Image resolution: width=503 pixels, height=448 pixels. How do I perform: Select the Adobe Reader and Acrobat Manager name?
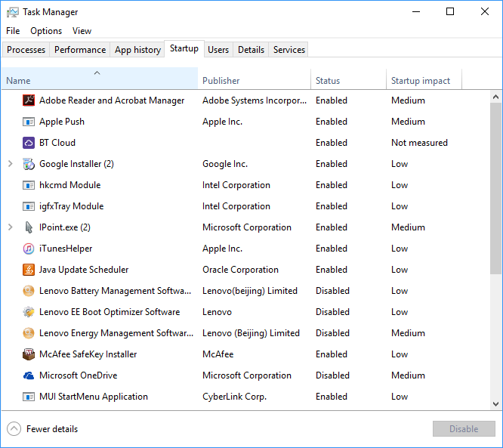click(x=112, y=100)
